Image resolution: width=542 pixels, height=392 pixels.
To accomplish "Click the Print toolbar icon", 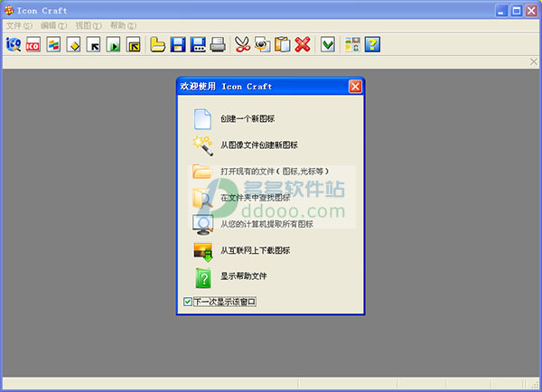I will click(x=218, y=44).
